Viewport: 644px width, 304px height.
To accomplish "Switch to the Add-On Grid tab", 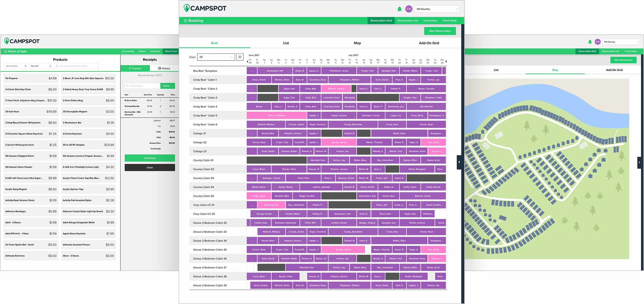I will point(429,43).
